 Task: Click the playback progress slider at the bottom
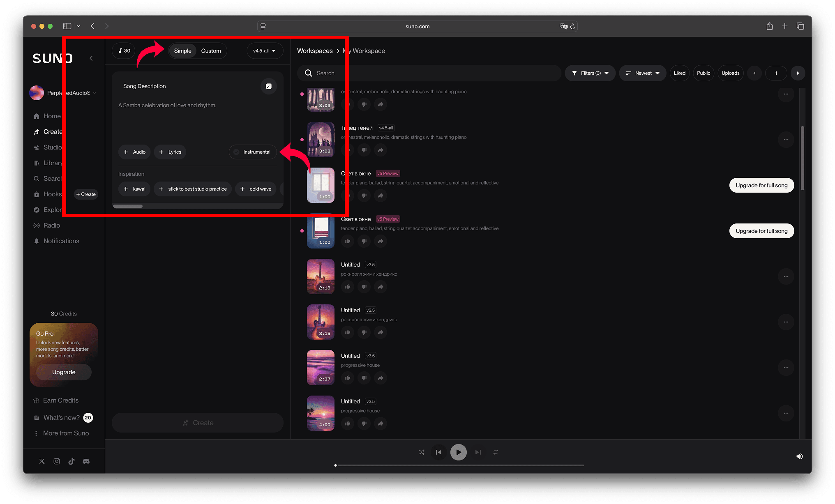(459, 465)
